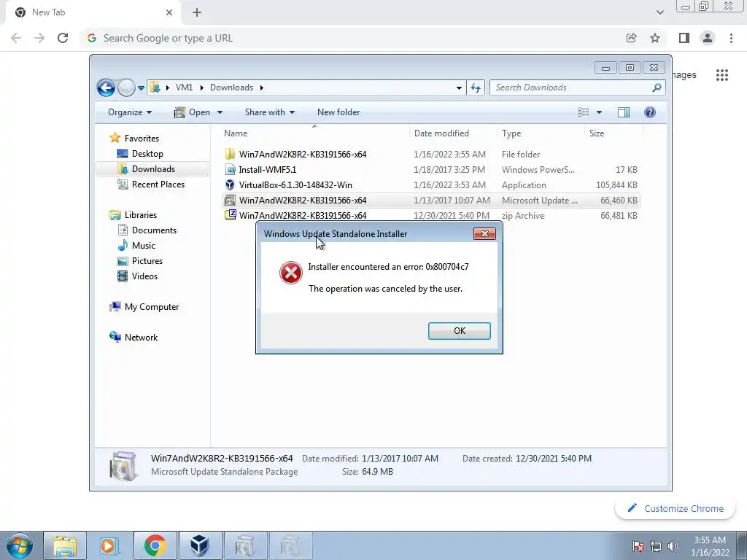Open VirtualBox from taskbar
Screen dimensions: 747x560
[200, 545]
